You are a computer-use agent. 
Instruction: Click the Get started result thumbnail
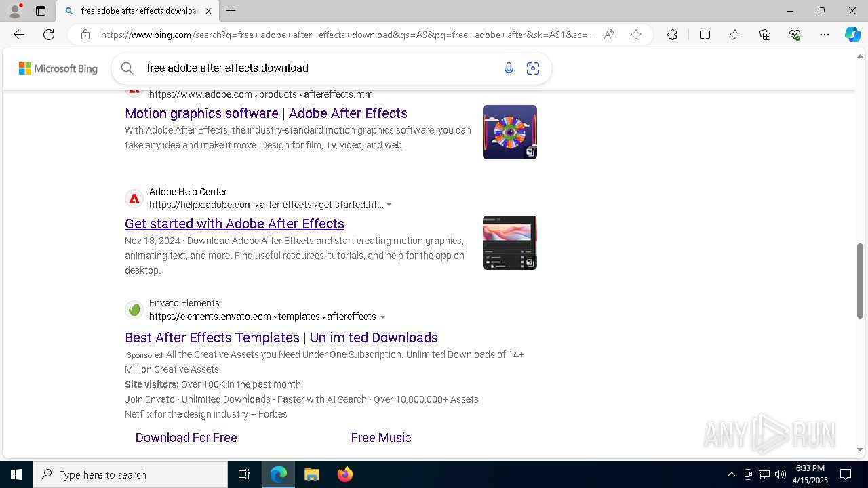tap(510, 243)
